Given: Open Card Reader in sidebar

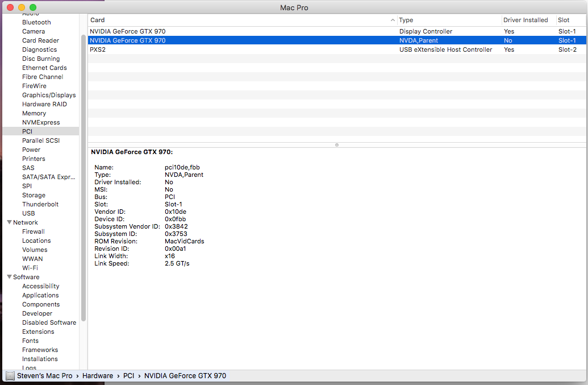Looking at the screenshot, I should click(x=40, y=40).
